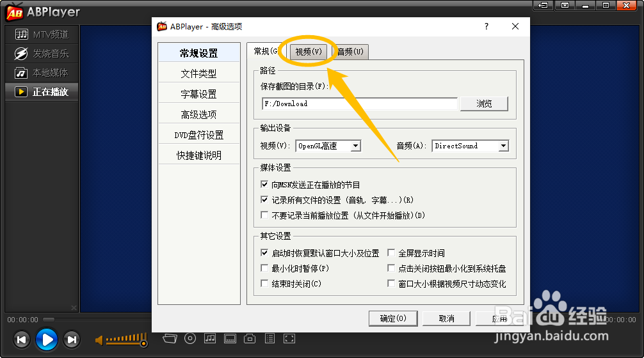Open the 本地媒体 sidebar section
The image size is (644, 358).
(x=42, y=73)
